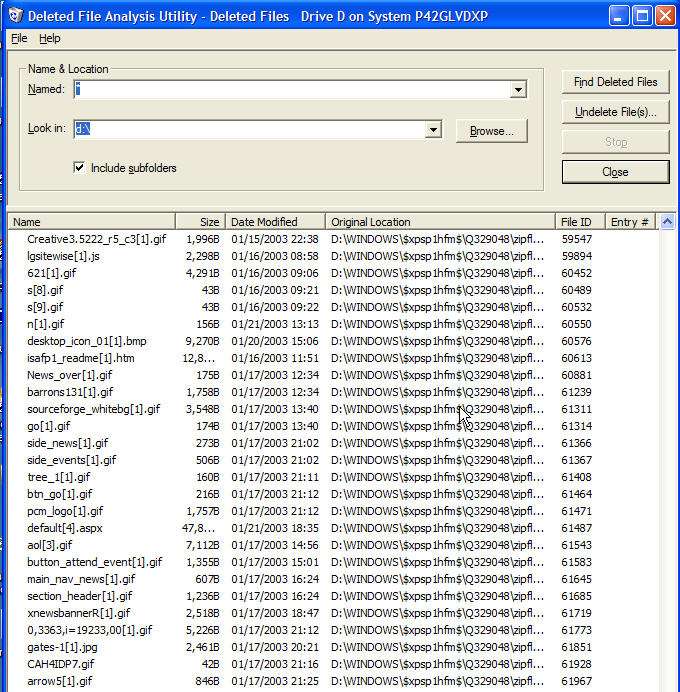This screenshot has width=680, height=692.
Task: Toggle Include subfolders checkbox
Action: click(x=79, y=168)
